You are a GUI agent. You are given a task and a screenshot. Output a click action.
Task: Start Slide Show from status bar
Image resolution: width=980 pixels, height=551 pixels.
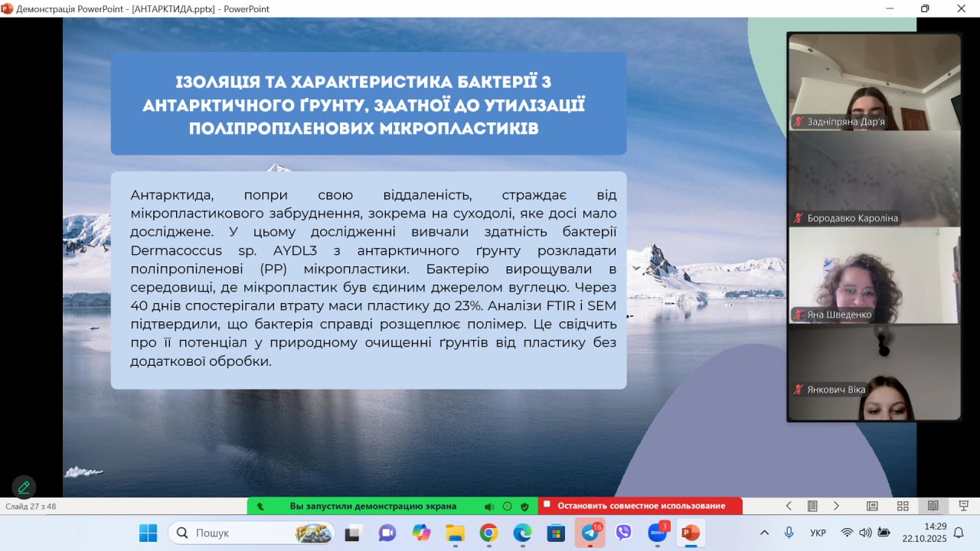(963, 506)
